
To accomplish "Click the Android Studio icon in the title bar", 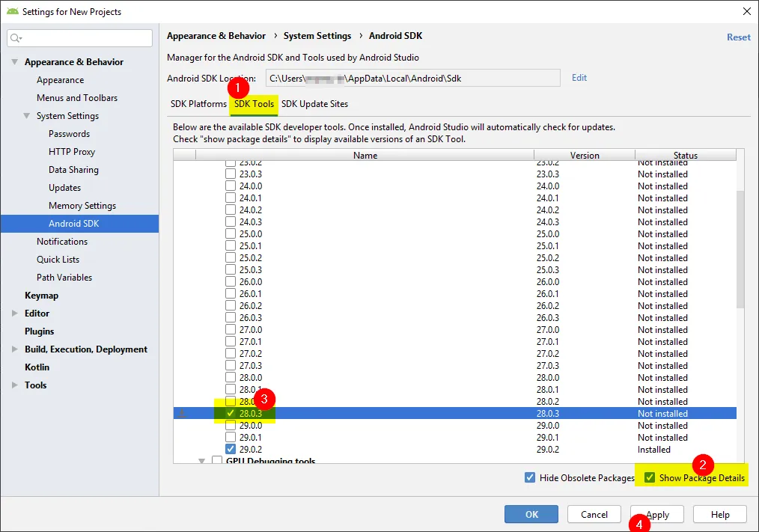I will [x=13, y=10].
